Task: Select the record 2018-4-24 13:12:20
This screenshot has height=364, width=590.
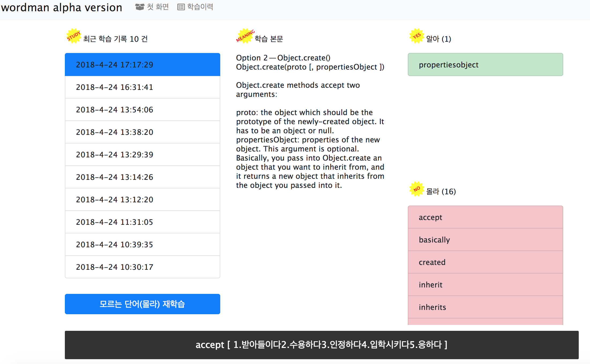Action: pyautogui.click(x=143, y=199)
